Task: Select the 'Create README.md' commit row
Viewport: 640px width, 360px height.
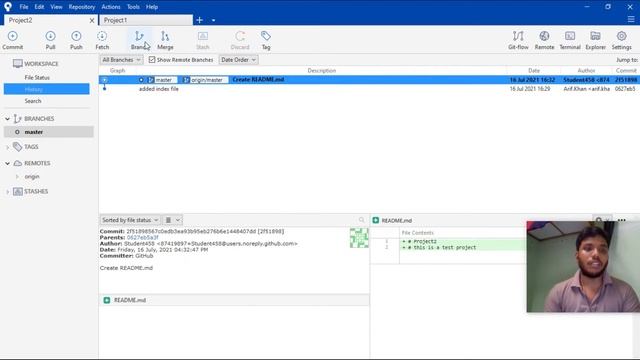Action: tap(369, 80)
